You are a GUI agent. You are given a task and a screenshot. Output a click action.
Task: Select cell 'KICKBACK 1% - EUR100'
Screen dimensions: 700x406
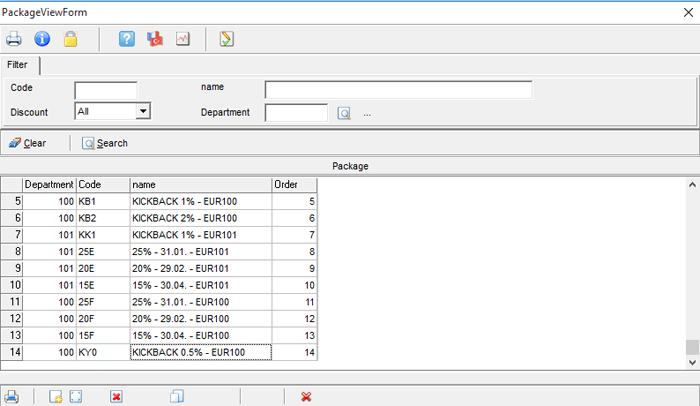tap(200, 201)
